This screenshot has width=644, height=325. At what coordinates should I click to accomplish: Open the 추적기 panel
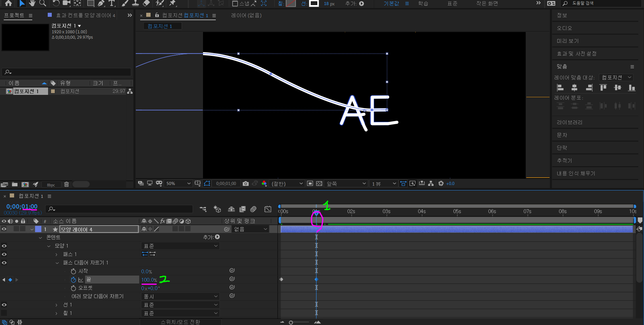click(x=564, y=160)
